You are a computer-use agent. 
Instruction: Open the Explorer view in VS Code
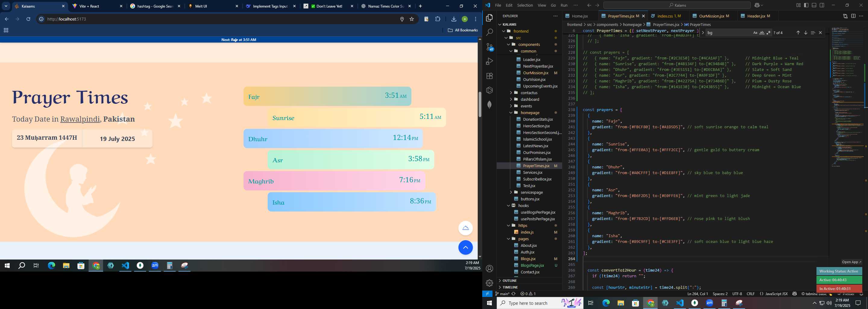coord(489,18)
